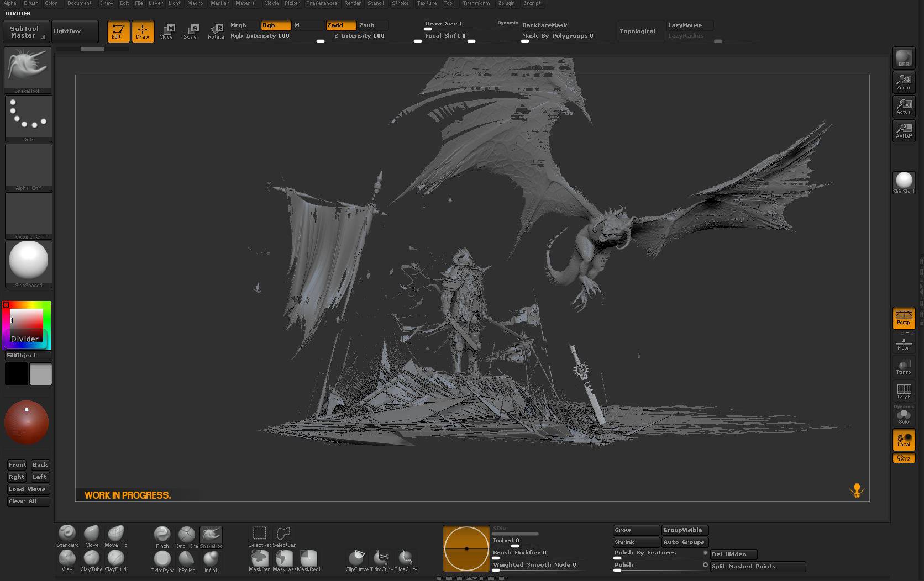The width and height of the screenshot is (924, 581).
Task: Activate the Scale transform mode
Action: click(191, 31)
